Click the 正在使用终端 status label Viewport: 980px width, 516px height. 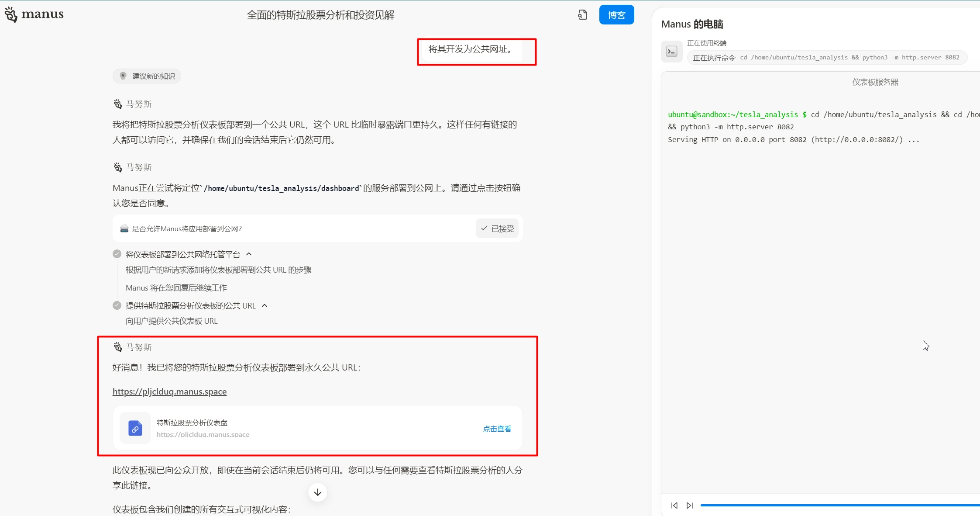tap(707, 43)
